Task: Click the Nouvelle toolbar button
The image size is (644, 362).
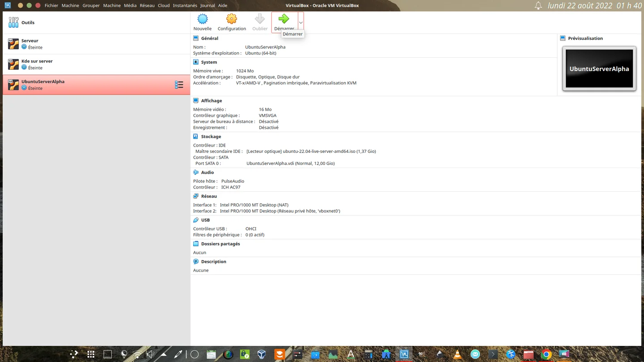Action: [203, 22]
